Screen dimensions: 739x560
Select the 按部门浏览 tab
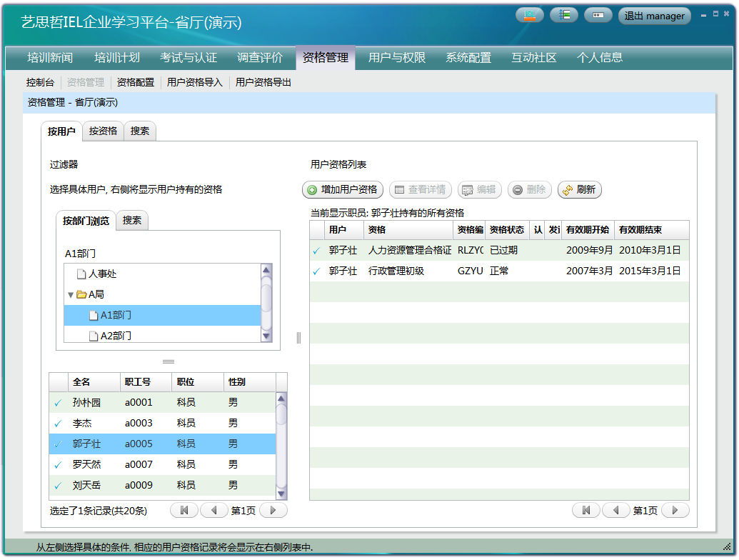pos(86,221)
